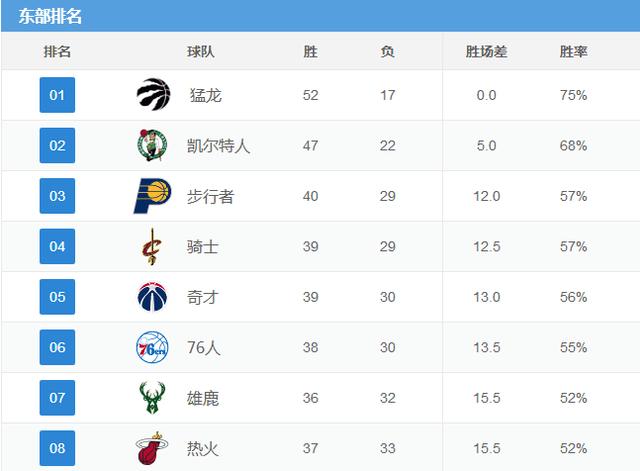
Task: Click the Wizards team logo
Action: coord(152,297)
